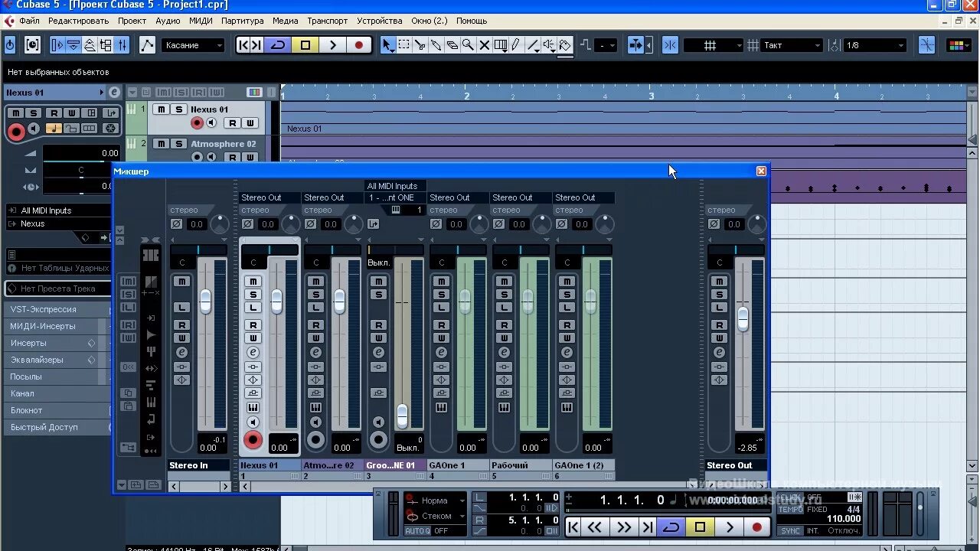This screenshot has height=551, width=980.
Task: Select the Range Selection tool
Action: coord(403,45)
